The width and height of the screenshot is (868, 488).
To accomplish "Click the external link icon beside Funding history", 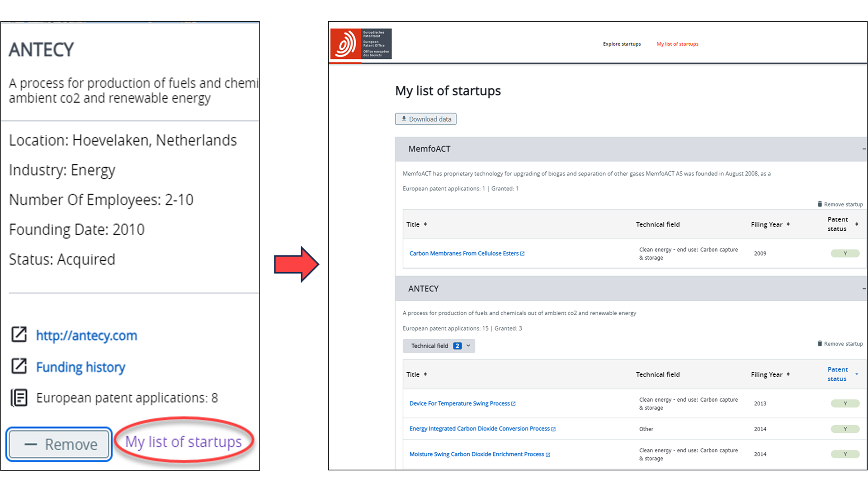I will [x=19, y=366].
